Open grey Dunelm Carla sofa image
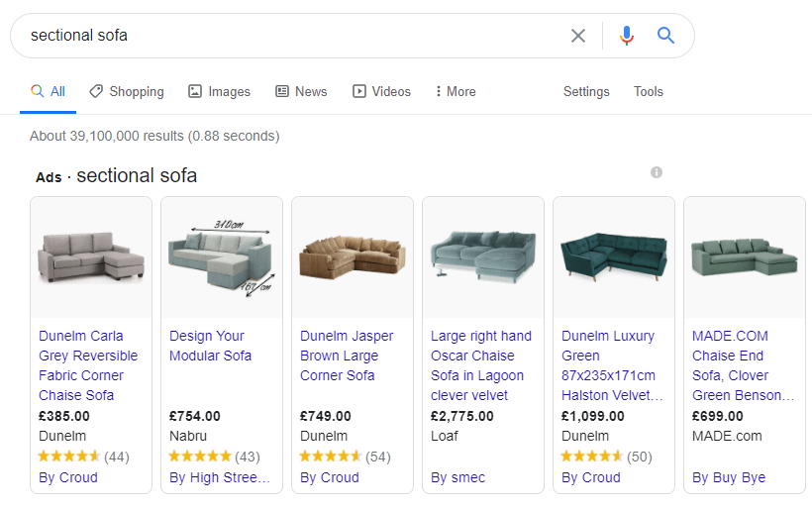The image size is (812, 510). click(91, 257)
